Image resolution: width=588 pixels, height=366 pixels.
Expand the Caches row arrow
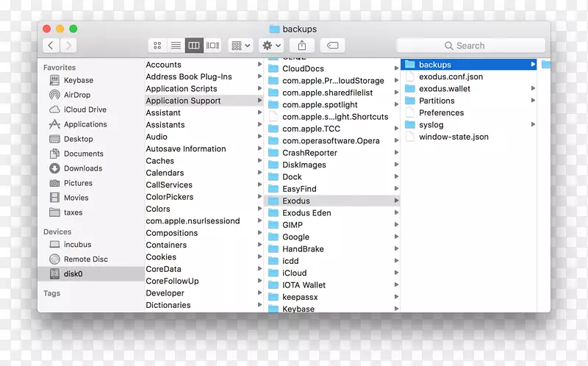coord(259,160)
